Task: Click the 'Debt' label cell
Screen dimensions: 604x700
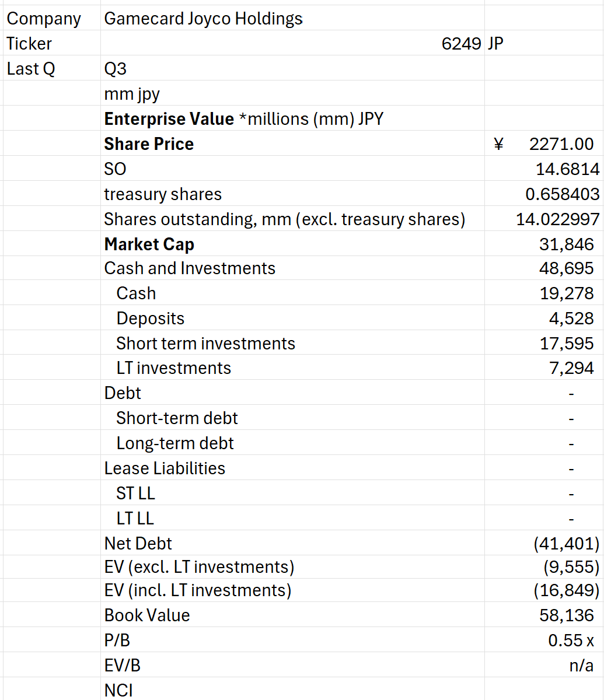Action: coord(123,393)
